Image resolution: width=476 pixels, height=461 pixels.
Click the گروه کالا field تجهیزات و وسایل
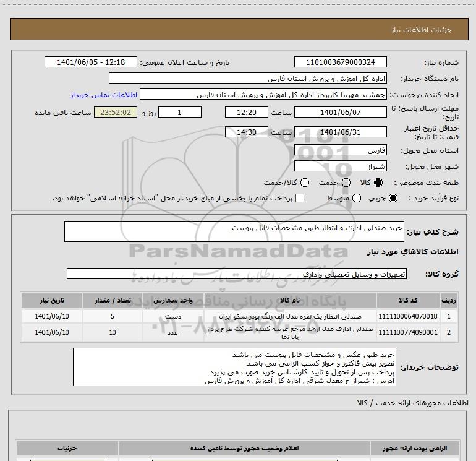[x=237, y=274]
